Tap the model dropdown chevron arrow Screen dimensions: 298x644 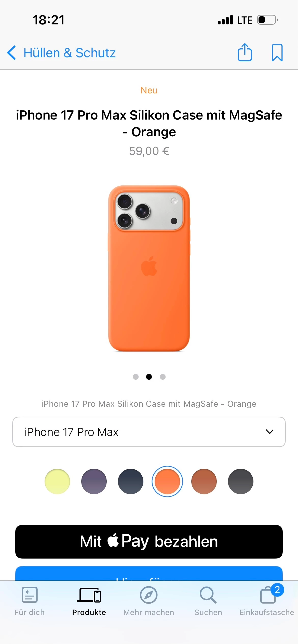[270, 432]
